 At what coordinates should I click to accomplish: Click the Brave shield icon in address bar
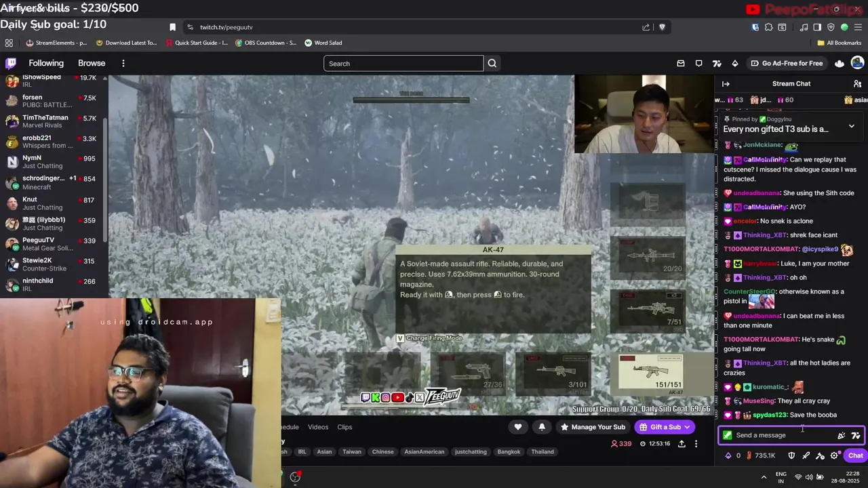click(662, 27)
